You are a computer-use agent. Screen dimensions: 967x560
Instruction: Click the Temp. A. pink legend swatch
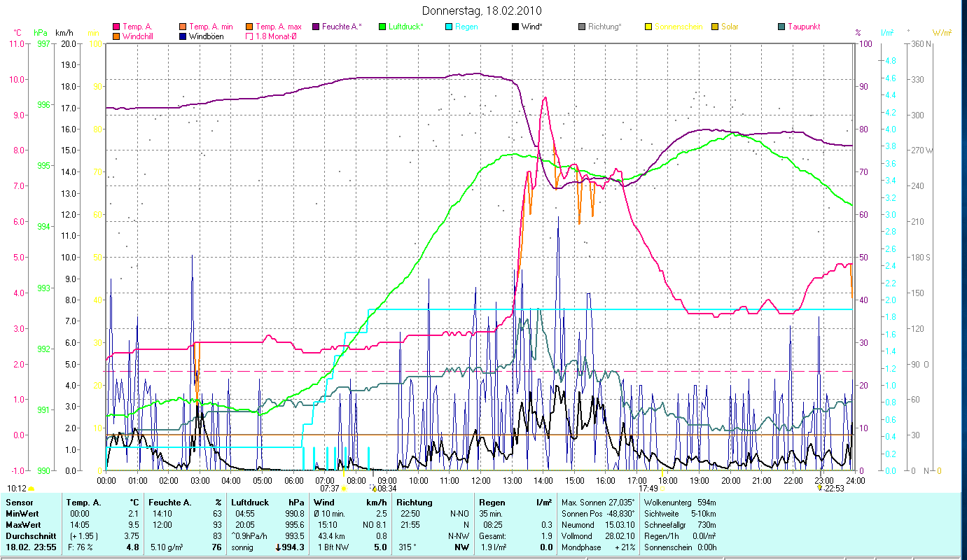click(116, 27)
